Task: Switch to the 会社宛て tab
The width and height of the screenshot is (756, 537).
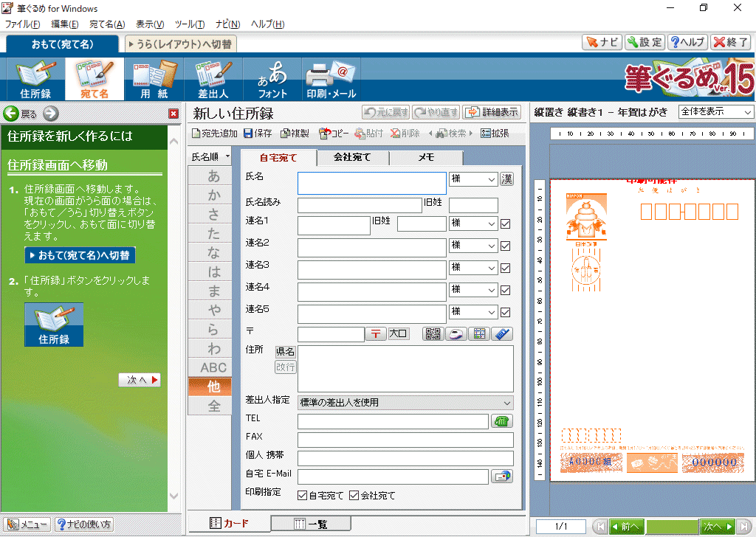Action: click(x=352, y=158)
